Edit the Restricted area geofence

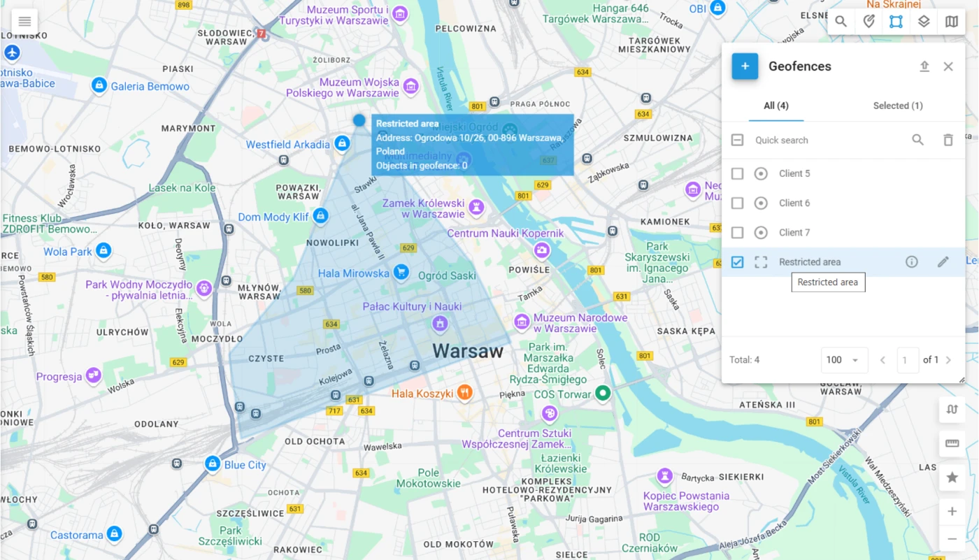(x=943, y=262)
